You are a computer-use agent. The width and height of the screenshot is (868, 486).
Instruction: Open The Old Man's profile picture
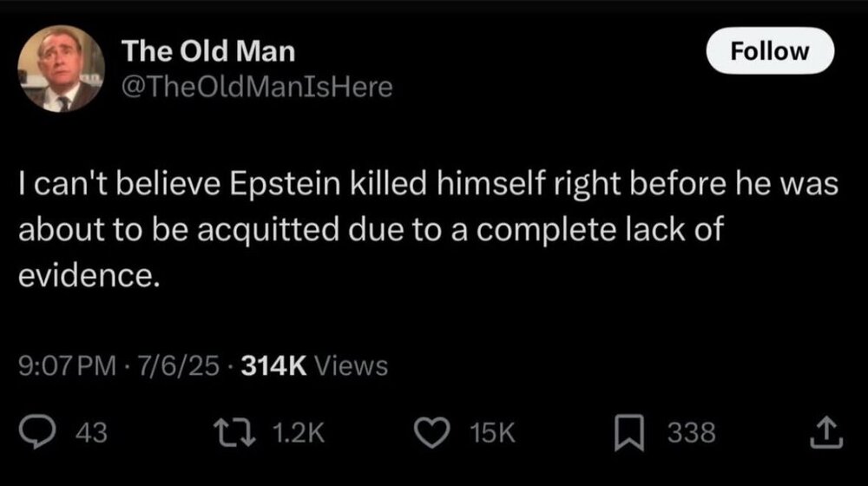click(x=62, y=69)
